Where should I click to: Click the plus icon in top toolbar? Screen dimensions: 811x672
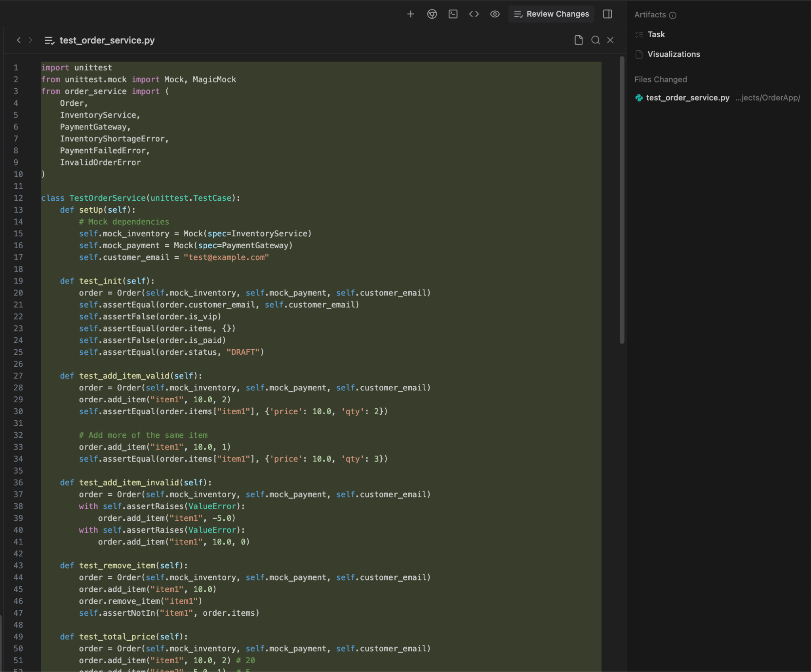point(411,14)
